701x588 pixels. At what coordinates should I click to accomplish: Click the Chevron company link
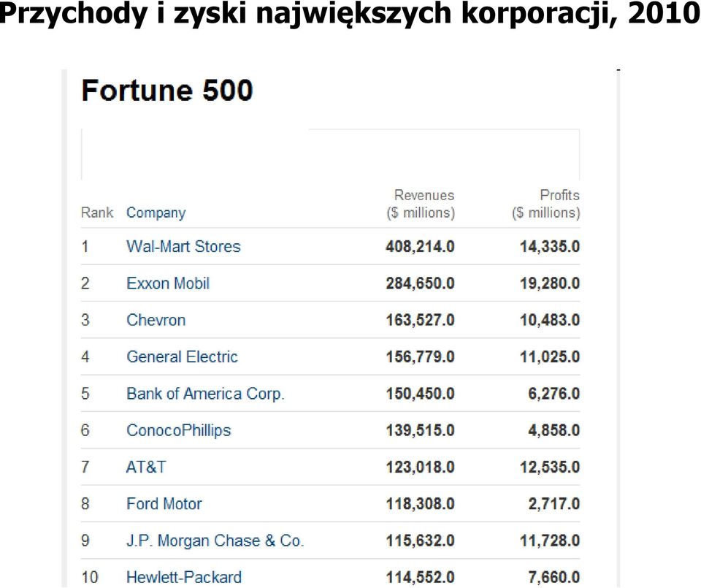156,320
